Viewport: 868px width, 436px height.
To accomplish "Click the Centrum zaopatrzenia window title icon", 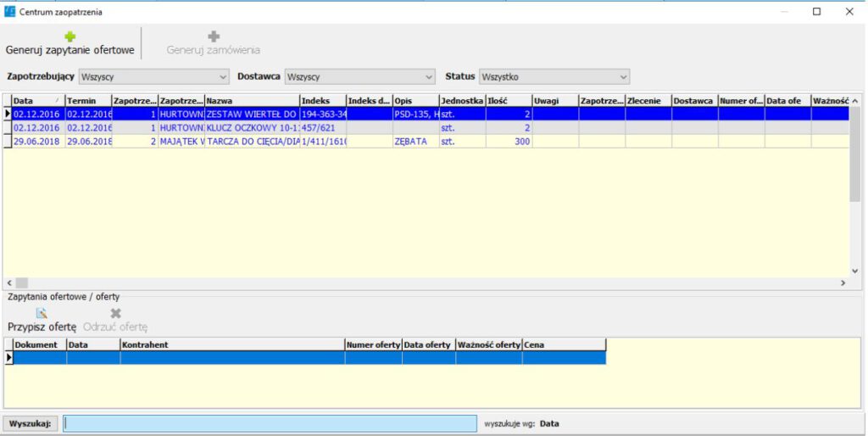I will tap(10, 11).
